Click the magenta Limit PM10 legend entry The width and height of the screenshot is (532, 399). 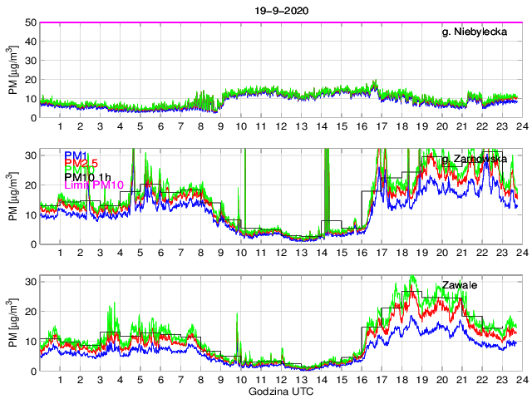(94, 185)
